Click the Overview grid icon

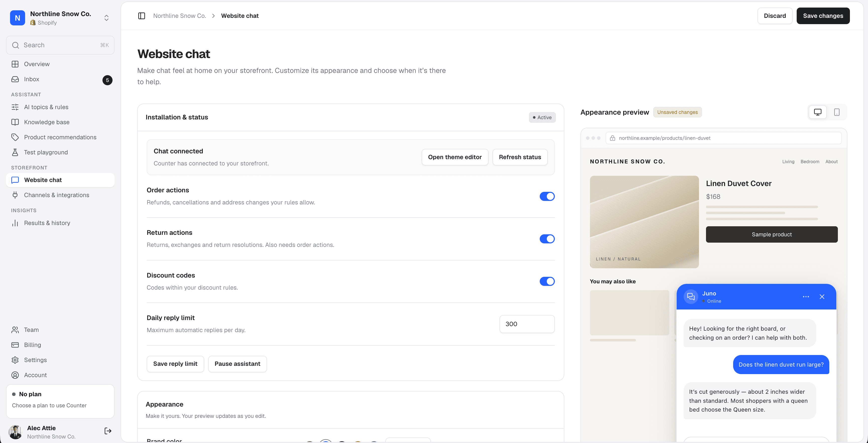point(15,64)
